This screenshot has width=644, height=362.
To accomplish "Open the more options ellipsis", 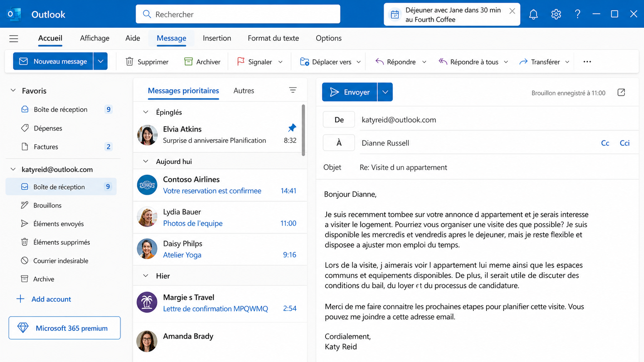I will [x=587, y=62].
